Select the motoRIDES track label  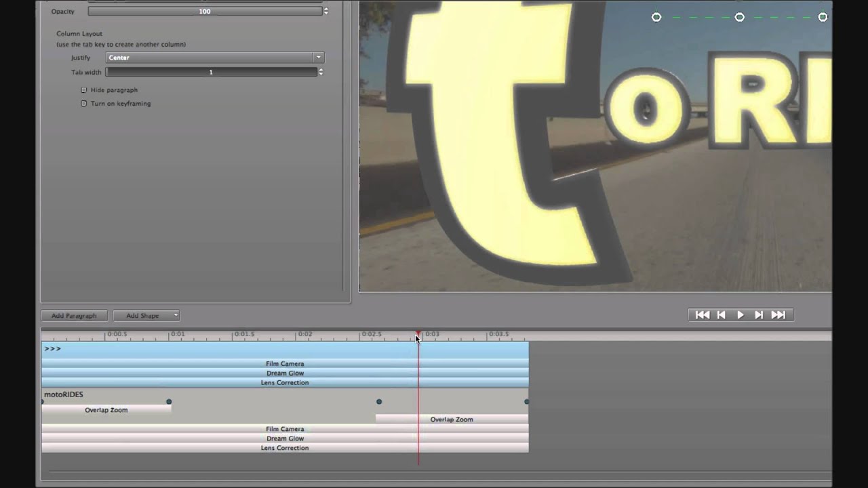point(64,394)
